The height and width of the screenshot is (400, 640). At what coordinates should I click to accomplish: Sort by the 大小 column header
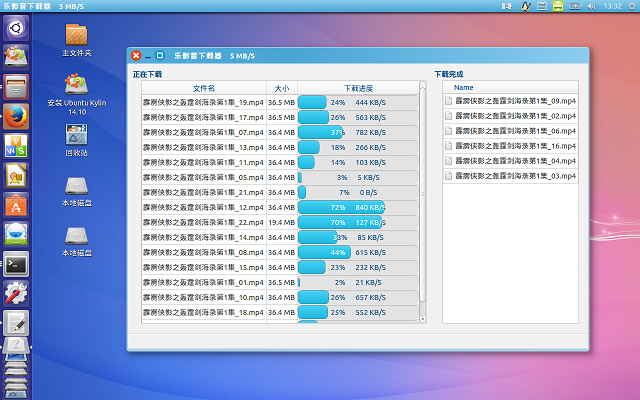click(282, 88)
